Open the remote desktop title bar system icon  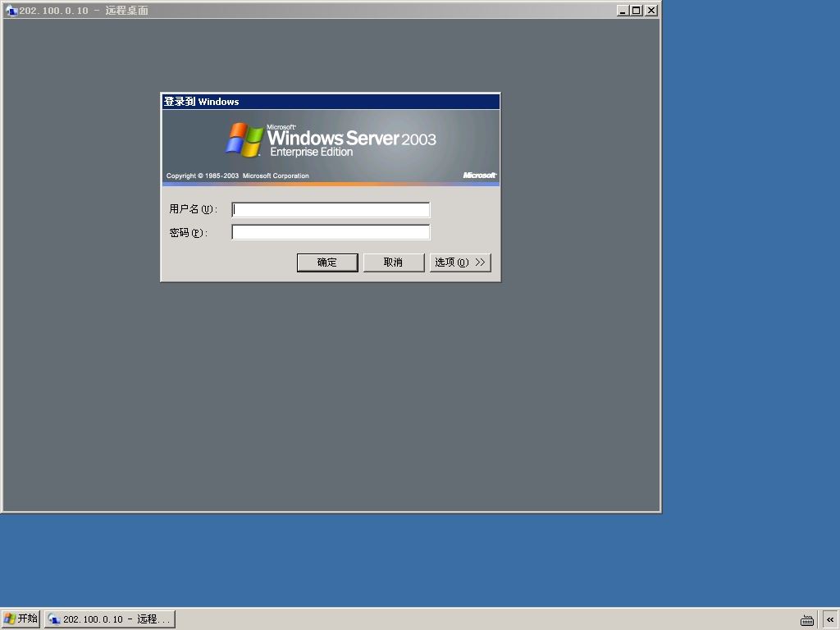tap(11, 11)
